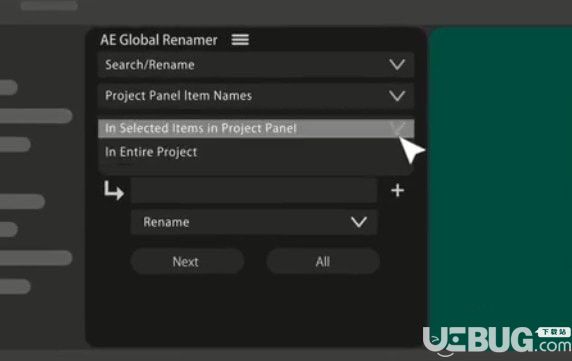
Task: Open the Search/Rename mode dropdown
Action: tap(256, 65)
